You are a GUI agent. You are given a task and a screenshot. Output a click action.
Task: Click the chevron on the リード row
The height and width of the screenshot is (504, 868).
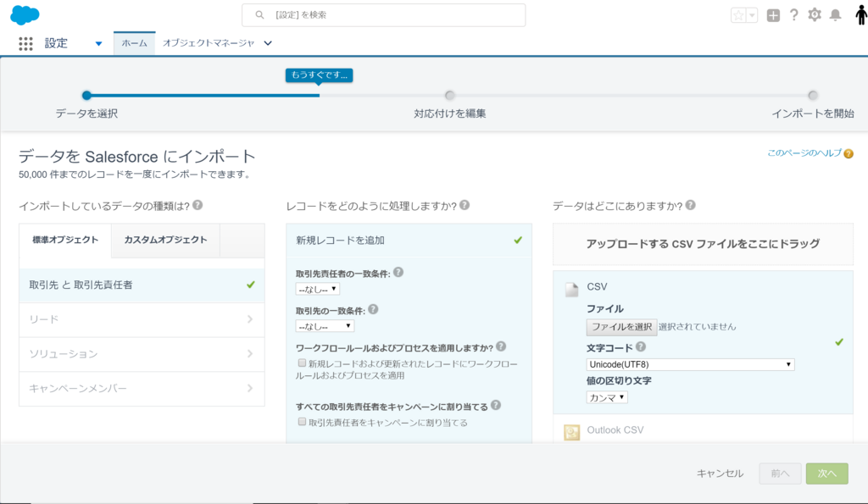tap(250, 319)
